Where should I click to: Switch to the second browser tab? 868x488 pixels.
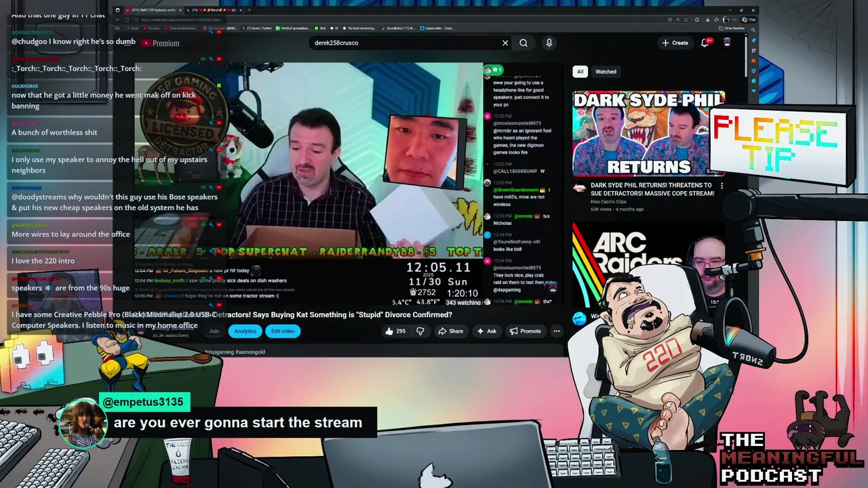point(213,10)
